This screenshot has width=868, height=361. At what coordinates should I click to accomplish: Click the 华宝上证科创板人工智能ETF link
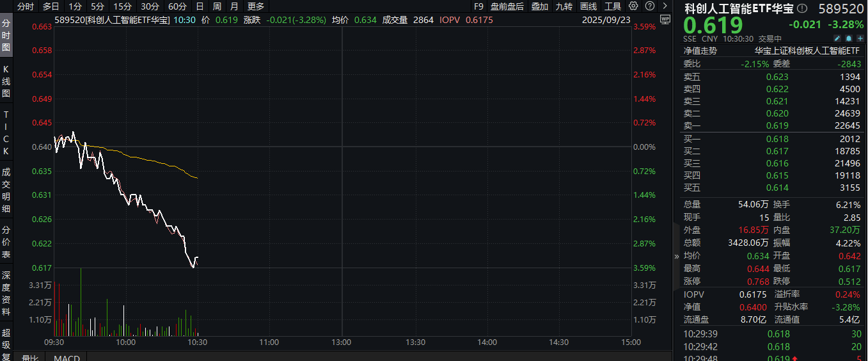click(807, 51)
